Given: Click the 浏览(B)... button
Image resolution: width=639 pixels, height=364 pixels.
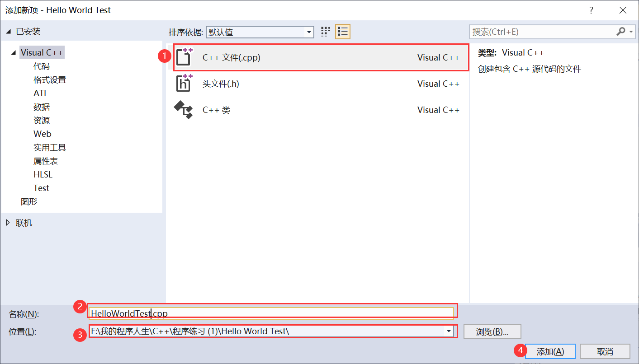Looking at the screenshot, I should click(492, 331).
